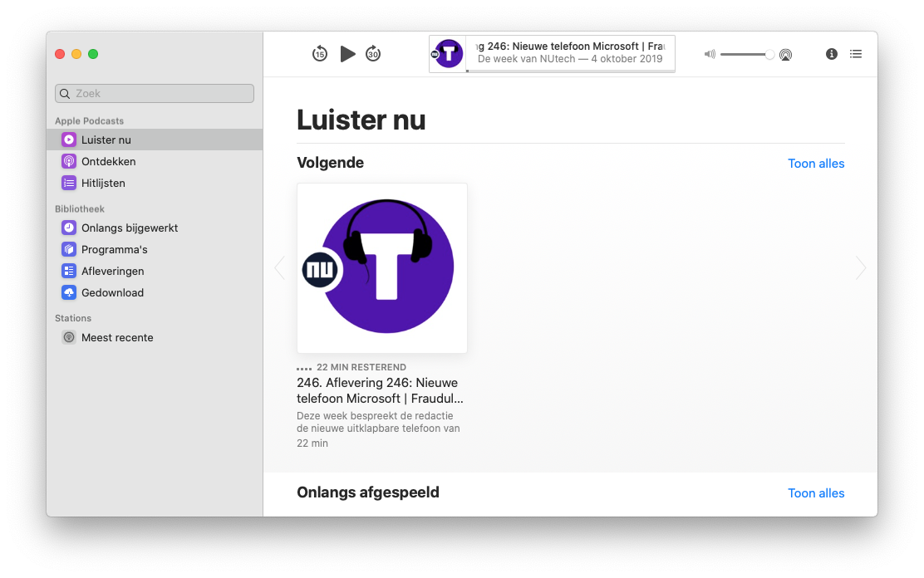Screen dimensions: 924x578
Task: Show Gedownload episodes
Action: tap(112, 292)
